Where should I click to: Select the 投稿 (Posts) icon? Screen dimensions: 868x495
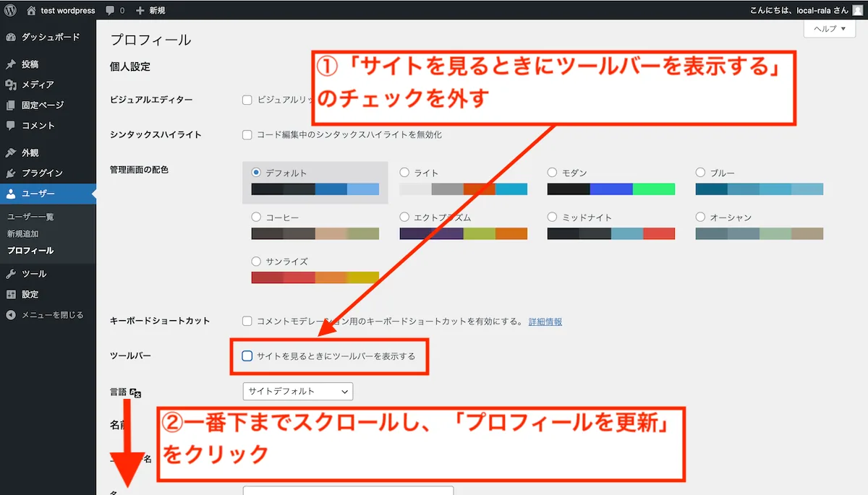(12, 63)
